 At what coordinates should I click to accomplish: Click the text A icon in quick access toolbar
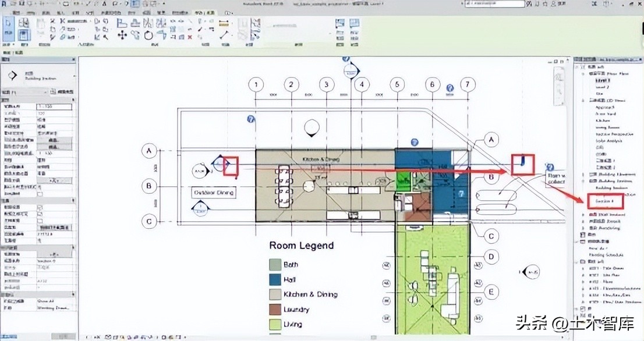(x=104, y=4)
